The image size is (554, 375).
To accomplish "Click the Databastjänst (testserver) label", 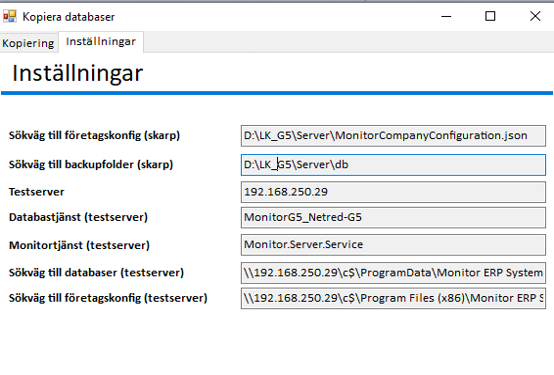I will (x=78, y=217).
